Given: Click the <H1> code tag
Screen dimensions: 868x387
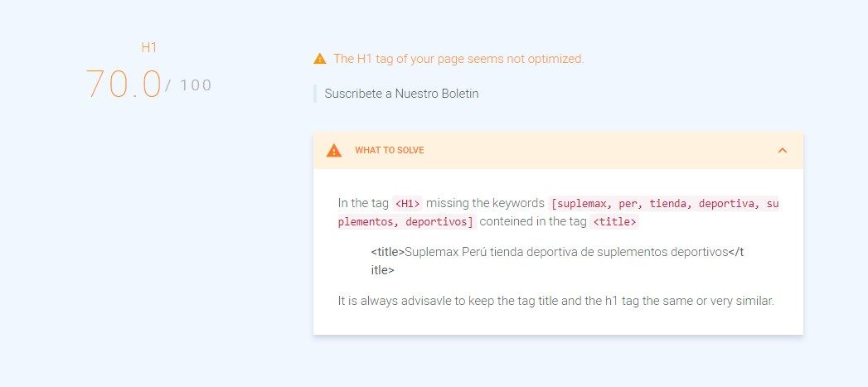Looking at the screenshot, I should (407, 204).
